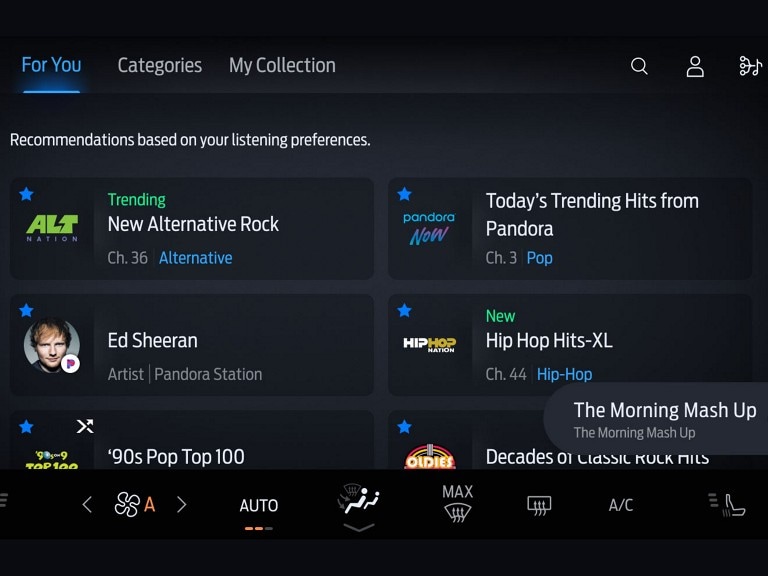The height and width of the screenshot is (576, 768).
Task: Decrease fan speed with left arrow
Action: point(87,504)
